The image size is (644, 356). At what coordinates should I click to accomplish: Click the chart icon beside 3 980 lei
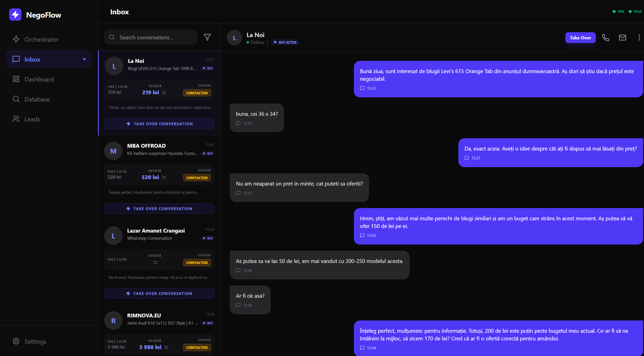pos(167,347)
